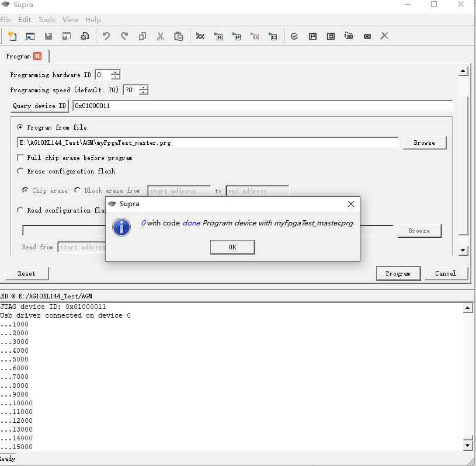Click the chip icon labeled IO
Screen dimensions: 476x466
pos(331,36)
